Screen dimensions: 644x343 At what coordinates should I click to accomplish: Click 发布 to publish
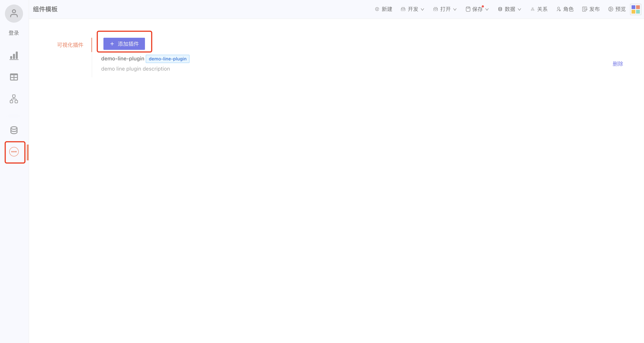click(591, 9)
